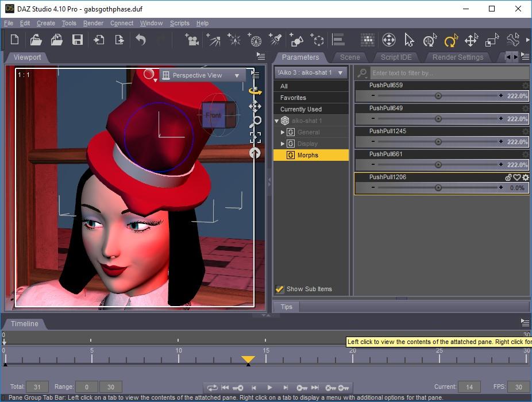The width and height of the screenshot is (532, 402).
Task: Expand the General group in tree
Action: click(283, 132)
